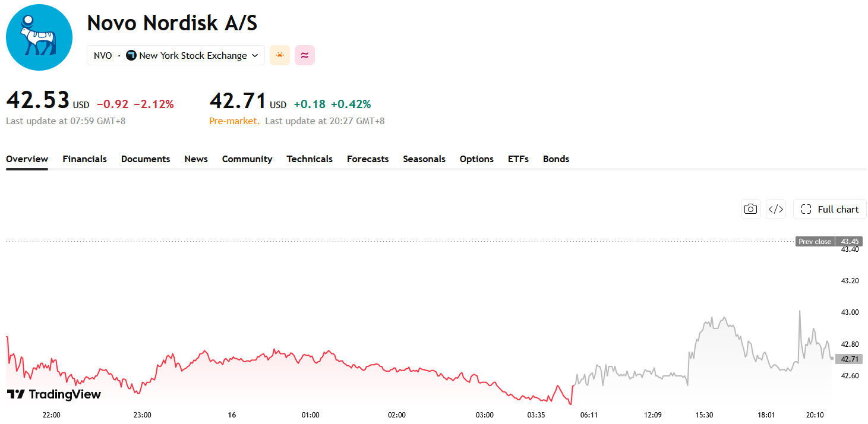Image resolution: width=868 pixels, height=424 pixels.
Task: Open the NVO exchange selector dropdown
Action: [x=176, y=55]
